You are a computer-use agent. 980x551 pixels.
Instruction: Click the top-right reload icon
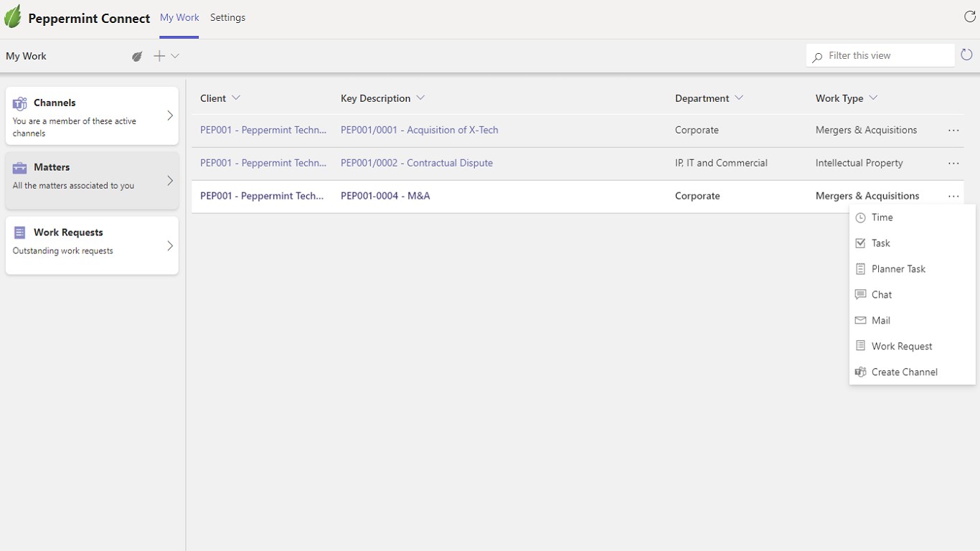pos(969,17)
